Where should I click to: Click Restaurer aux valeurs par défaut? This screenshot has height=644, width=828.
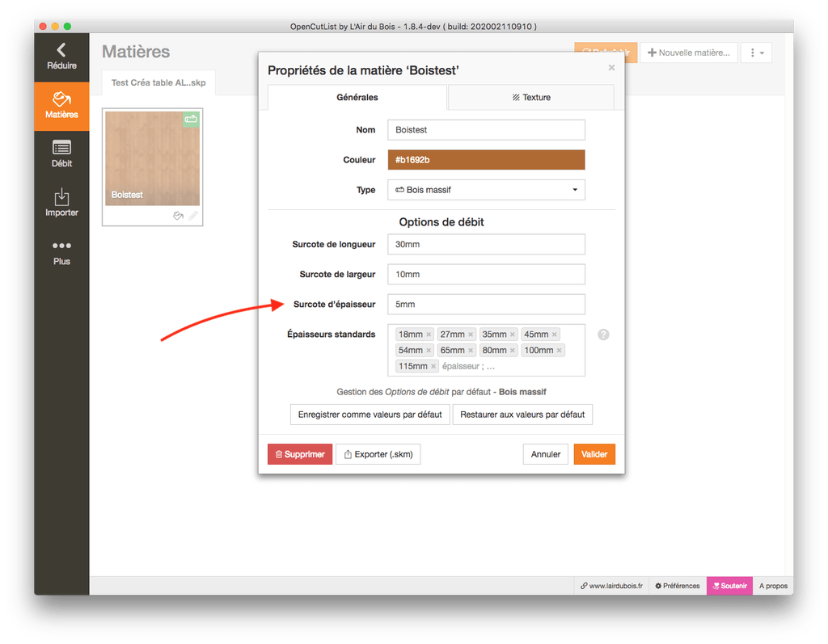click(522, 415)
